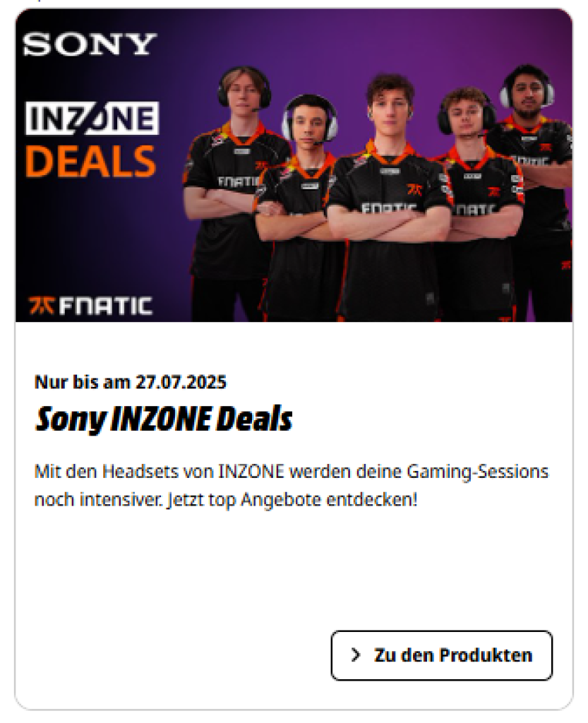Click the white FNATIC wordmark in banner corner

tap(105, 306)
